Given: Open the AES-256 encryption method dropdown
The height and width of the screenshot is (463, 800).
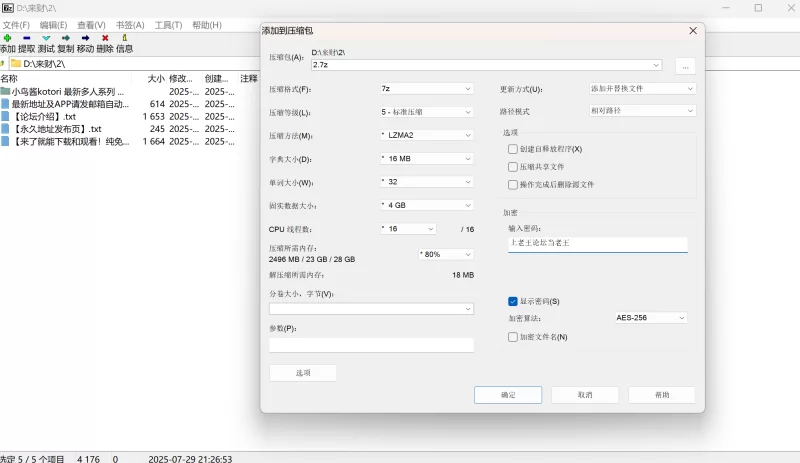Looking at the screenshot, I should click(651, 318).
